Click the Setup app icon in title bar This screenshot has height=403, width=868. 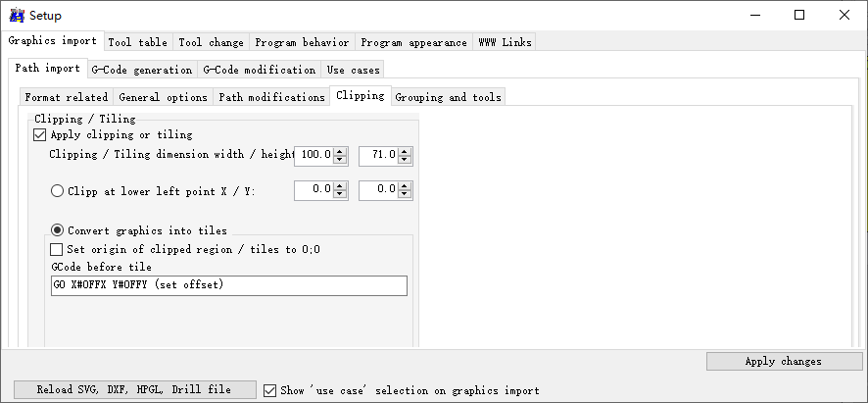17,15
